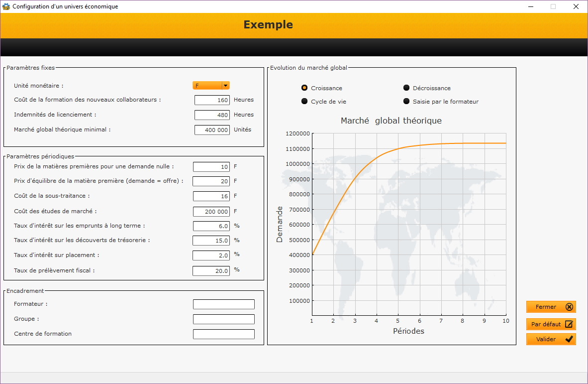Minimize the configuration window
The width and height of the screenshot is (588, 384).
point(531,6)
